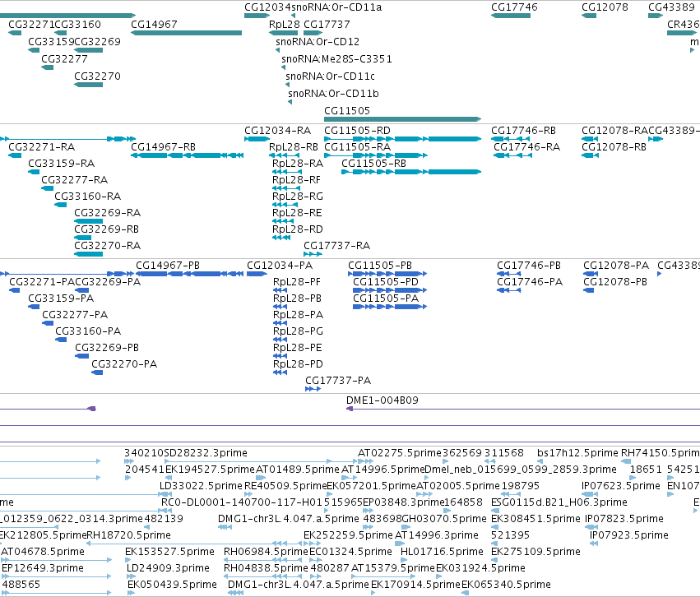The width and height of the screenshot is (700, 597).
Task: Select the RpL28-PG protein label
Action: coord(299,331)
